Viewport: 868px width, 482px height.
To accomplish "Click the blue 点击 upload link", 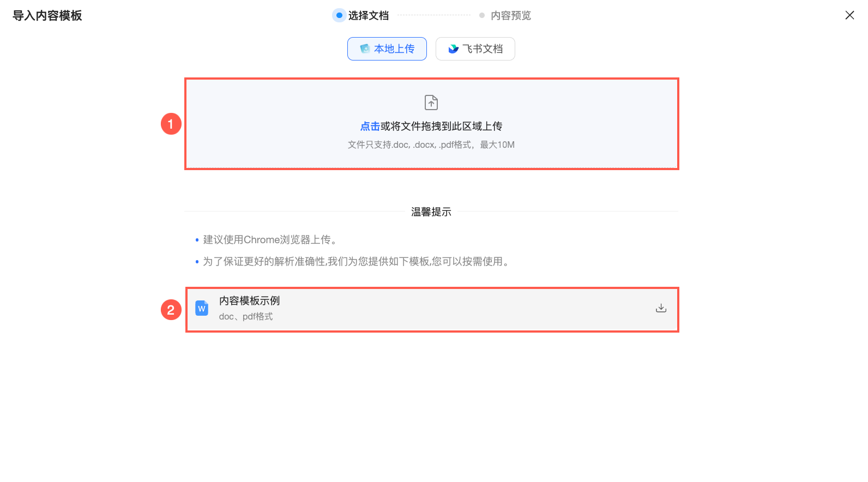I will pos(370,126).
